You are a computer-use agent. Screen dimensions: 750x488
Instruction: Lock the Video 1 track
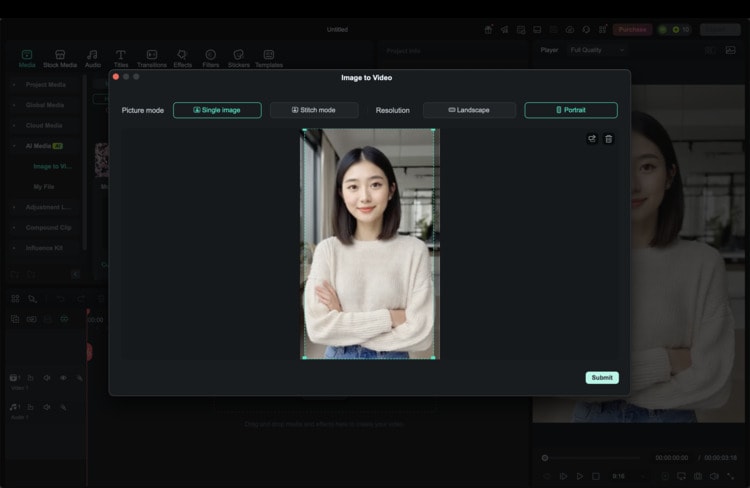[30, 378]
